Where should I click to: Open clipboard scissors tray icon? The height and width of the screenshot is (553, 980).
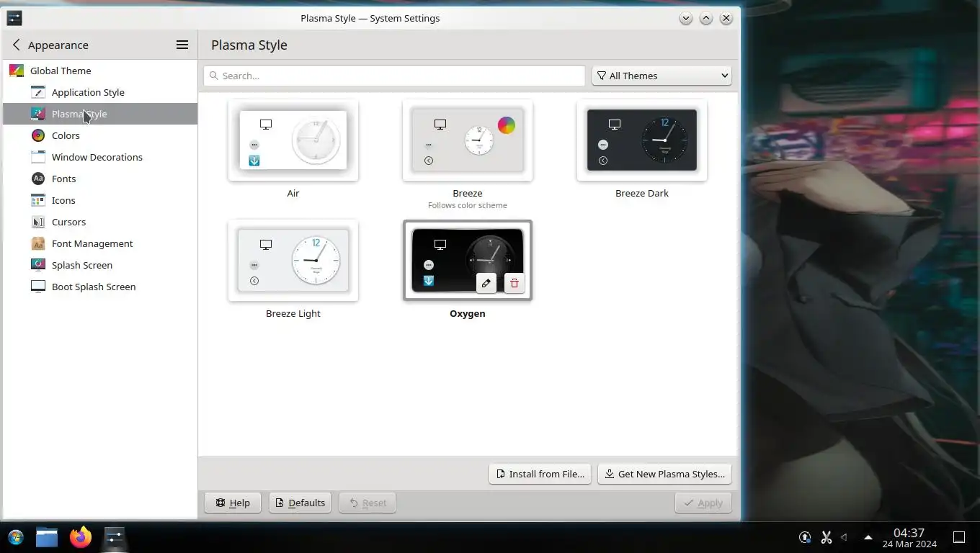pyautogui.click(x=827, y=537)
